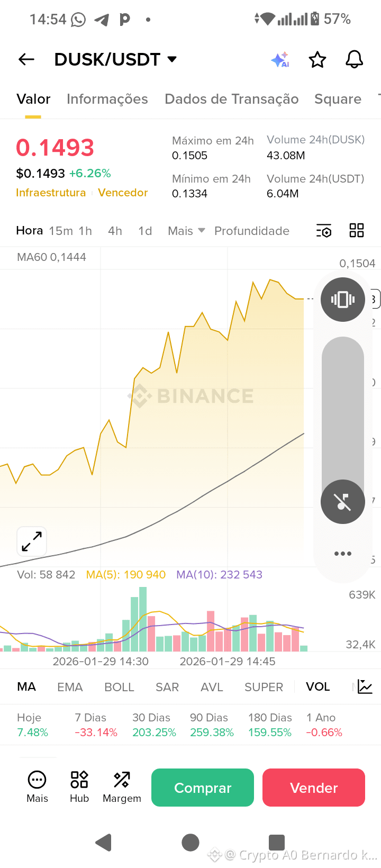This screenshot has height=868, width=381.
Task: Add DUSK/USDT to favorites with star
Action: [317, 60]
